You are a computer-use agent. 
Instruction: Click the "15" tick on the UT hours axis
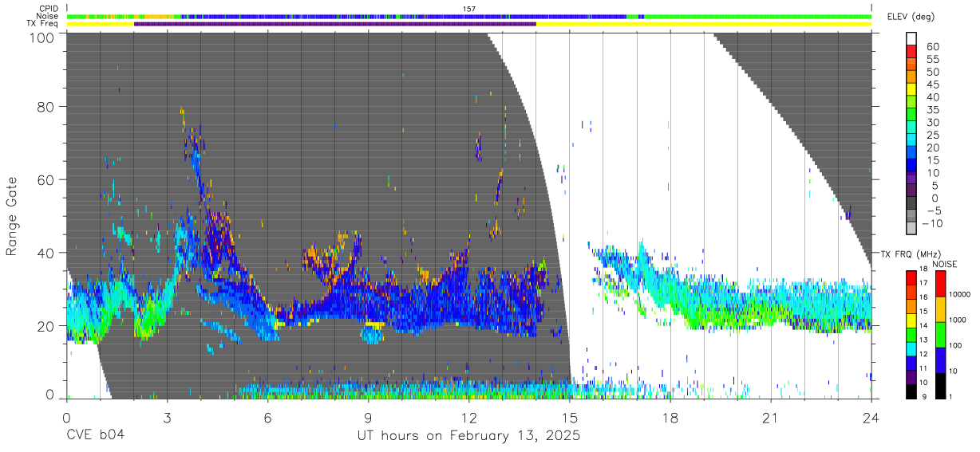coord(569,417)
